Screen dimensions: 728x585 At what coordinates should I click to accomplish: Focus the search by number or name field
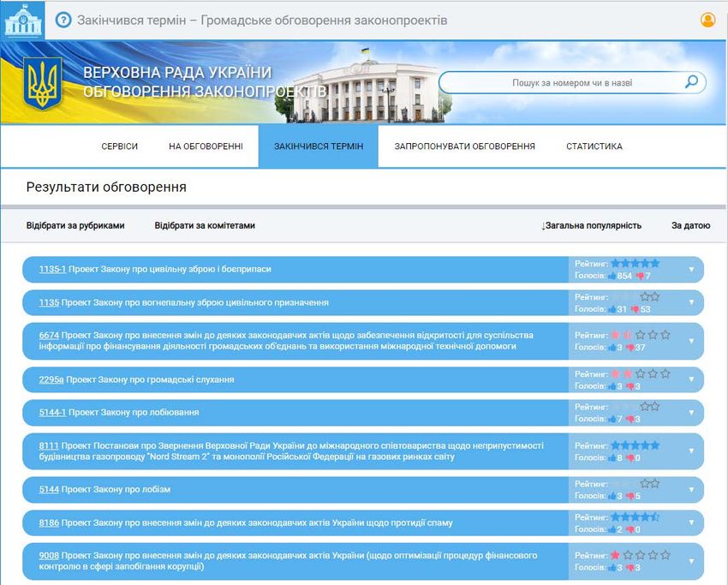[x=572, y=82]
